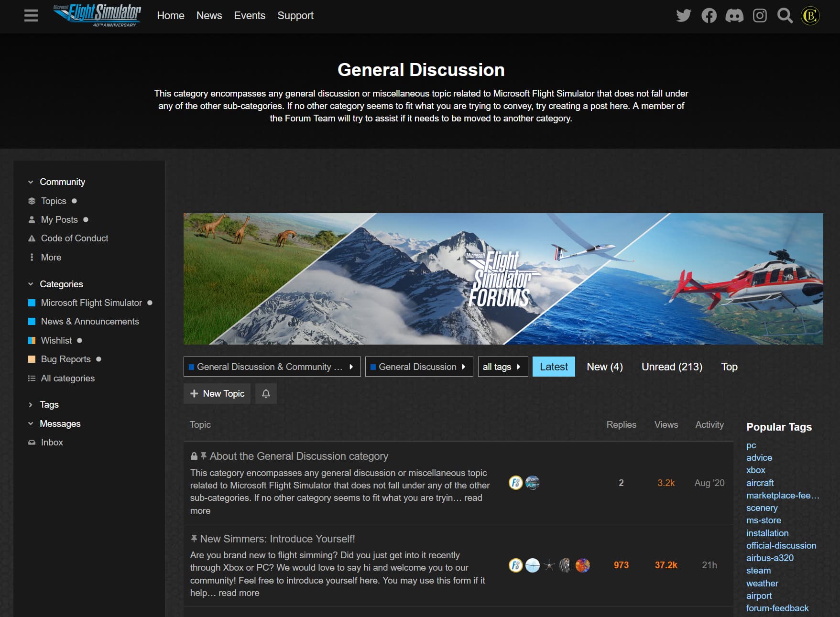The width and height of the screenshot is (840, 617).
Task: Open the News menu item
Action: point(209,15)
